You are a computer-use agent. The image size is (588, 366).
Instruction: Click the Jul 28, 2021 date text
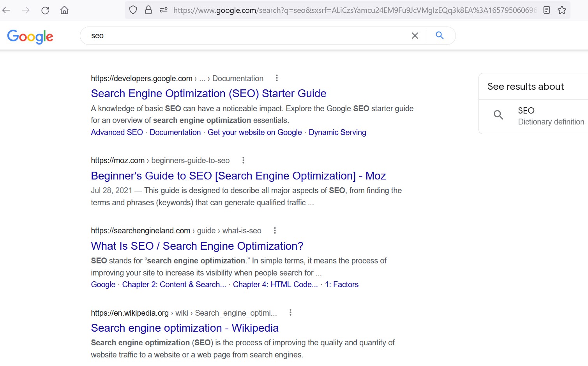pyautogui.click(x=111, y=190)
